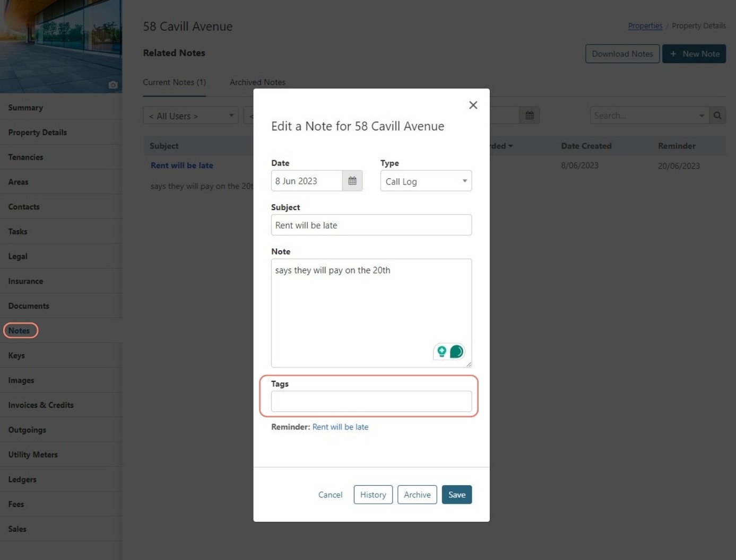Viewport: 736px width, 560px height.
Task: Open the calendar picker beside the Date field
Action: click(x=352, y=180)
